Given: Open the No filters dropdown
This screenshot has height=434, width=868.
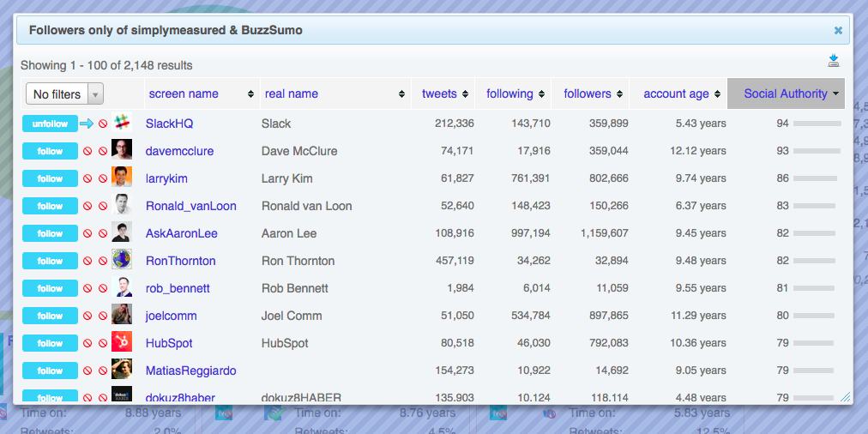Looking at the screenshot, I should pyautogui.click(x=64, y=94).
